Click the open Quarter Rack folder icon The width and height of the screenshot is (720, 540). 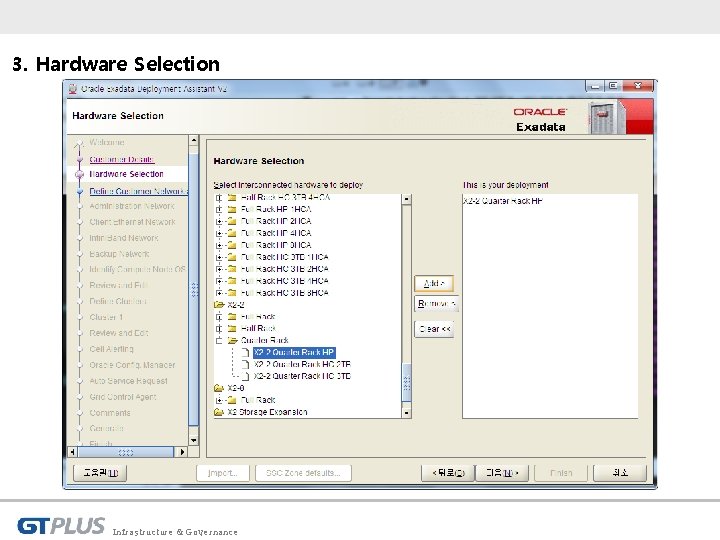point(232,341)
